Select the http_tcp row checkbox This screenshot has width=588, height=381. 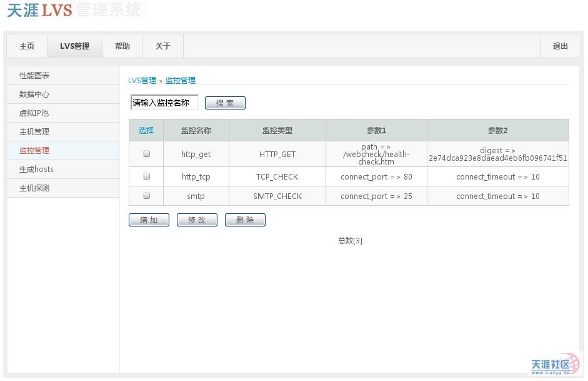click(x=147, y=176)
